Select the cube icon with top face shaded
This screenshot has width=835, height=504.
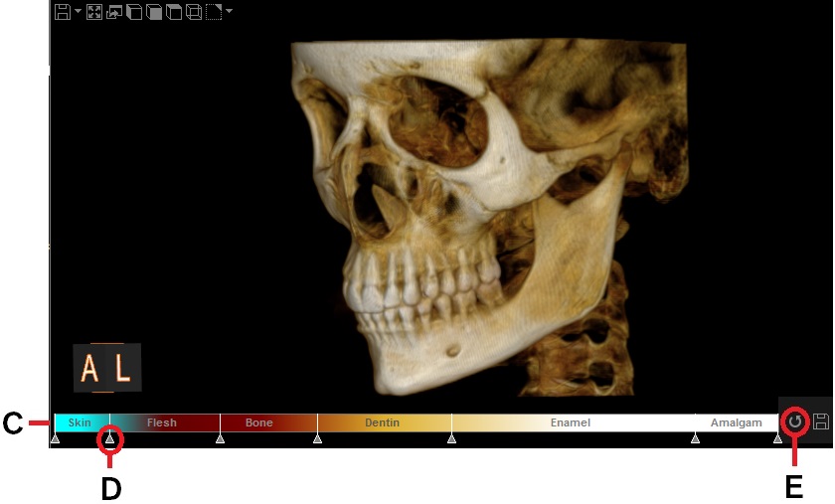coord(174,12)
